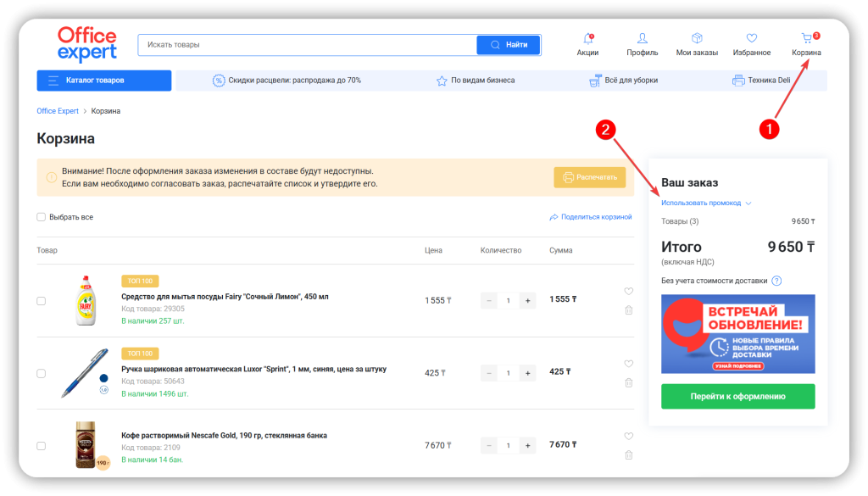Click the Код товара: 29305 text
Screen dimensions: 868x496
(x=153, y=309)
